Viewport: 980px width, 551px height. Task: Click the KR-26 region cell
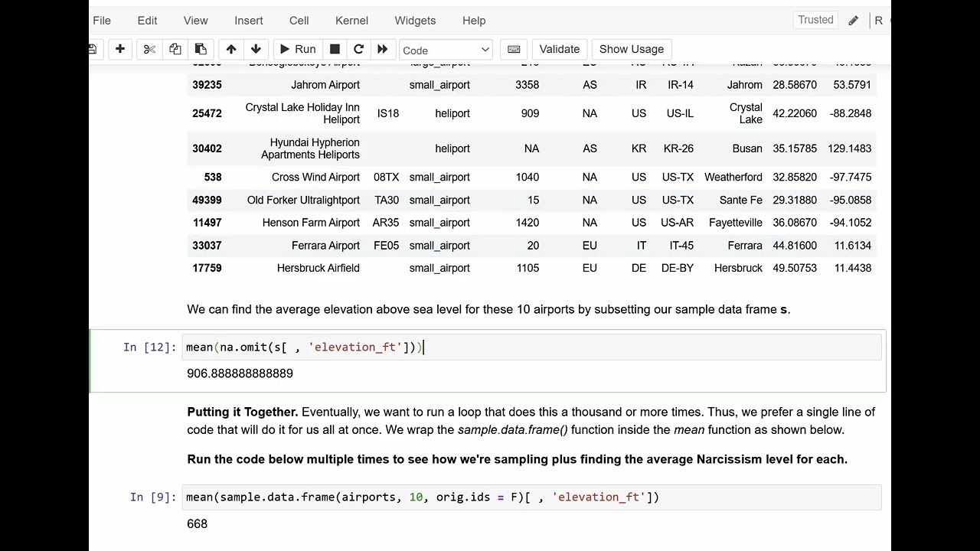click(x=678, y=148)
